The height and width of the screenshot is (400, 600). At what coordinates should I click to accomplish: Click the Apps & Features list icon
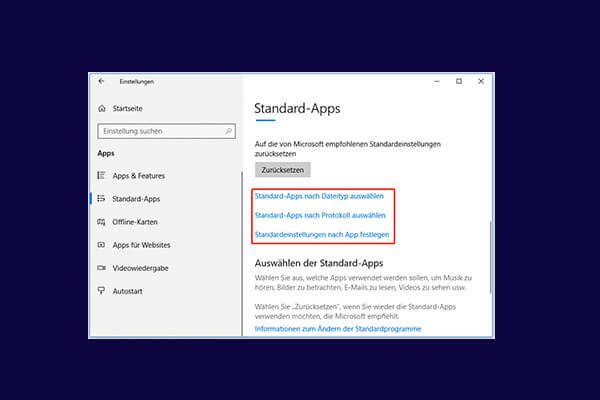tap(102, 175)
